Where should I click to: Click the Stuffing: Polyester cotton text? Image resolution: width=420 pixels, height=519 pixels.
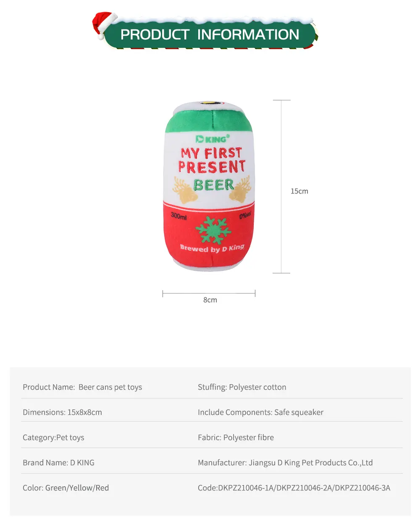tap(242, 387)
